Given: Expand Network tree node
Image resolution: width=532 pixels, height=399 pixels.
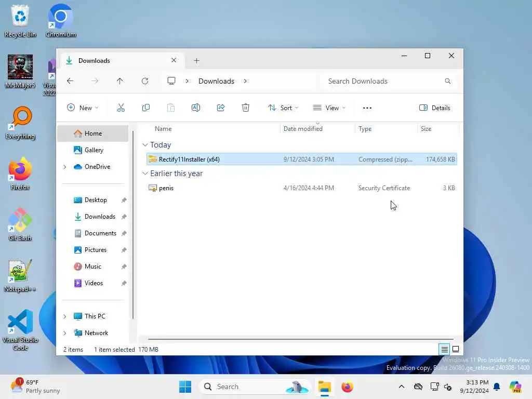Looking at the screenshot, I should 64,333.
